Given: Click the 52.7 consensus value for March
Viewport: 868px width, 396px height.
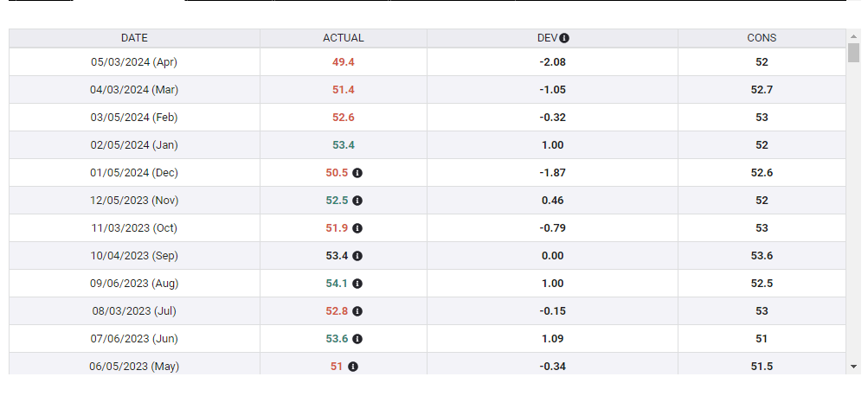Looking at the screenshot, I should [x=762, y=90].
